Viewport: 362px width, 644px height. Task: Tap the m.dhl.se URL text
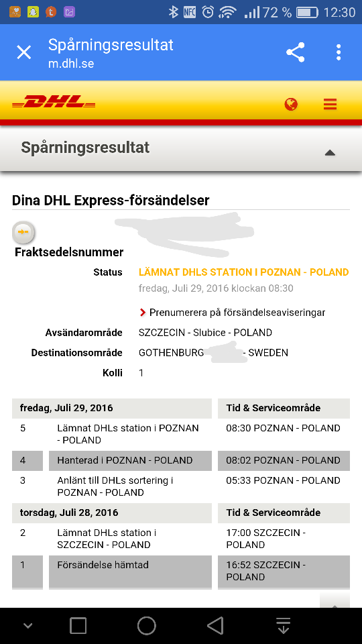click(x=71, y=64)
